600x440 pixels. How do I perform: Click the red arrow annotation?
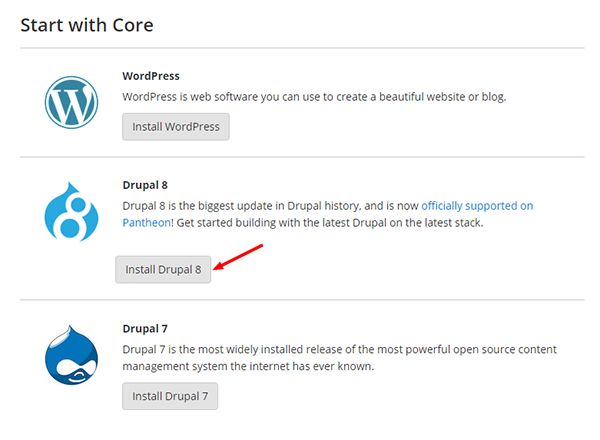coord(238,257)
